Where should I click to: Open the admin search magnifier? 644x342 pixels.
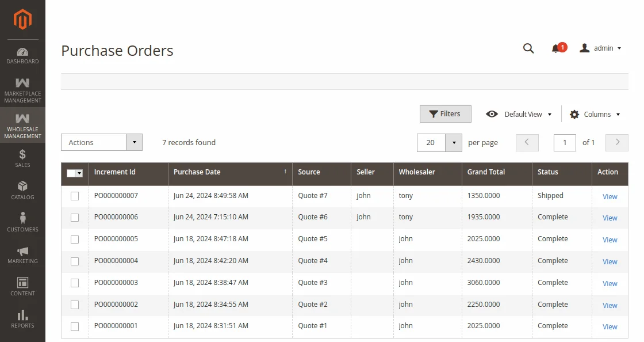[528, 48]
